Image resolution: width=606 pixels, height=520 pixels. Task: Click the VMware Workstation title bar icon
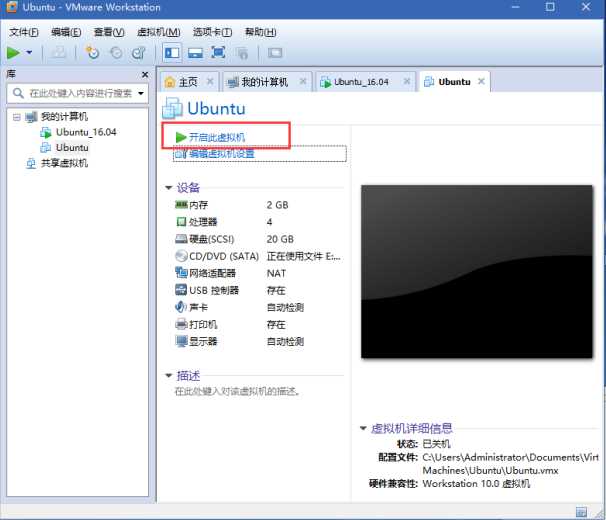(12, 7)
